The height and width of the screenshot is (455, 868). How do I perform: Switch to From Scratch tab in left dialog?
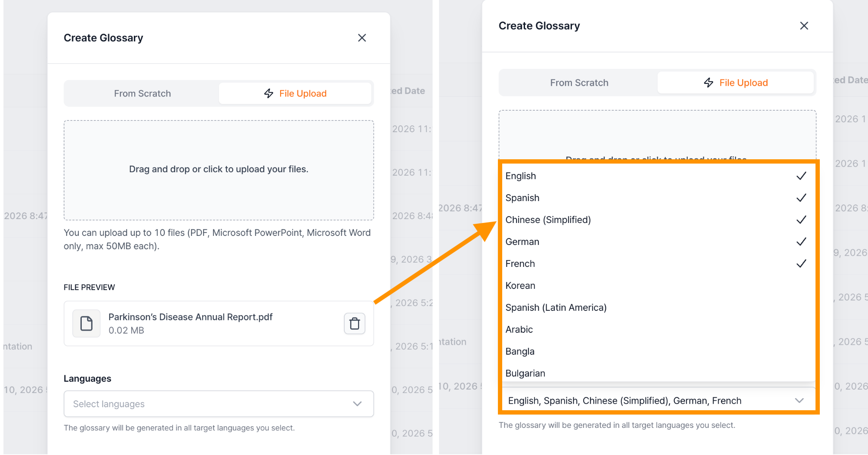(x=142, y=93)
